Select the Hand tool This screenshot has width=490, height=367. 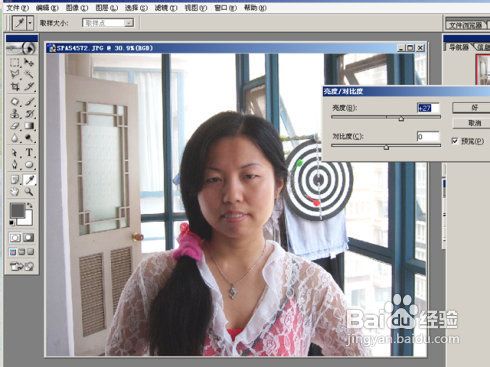click(15, 192)
